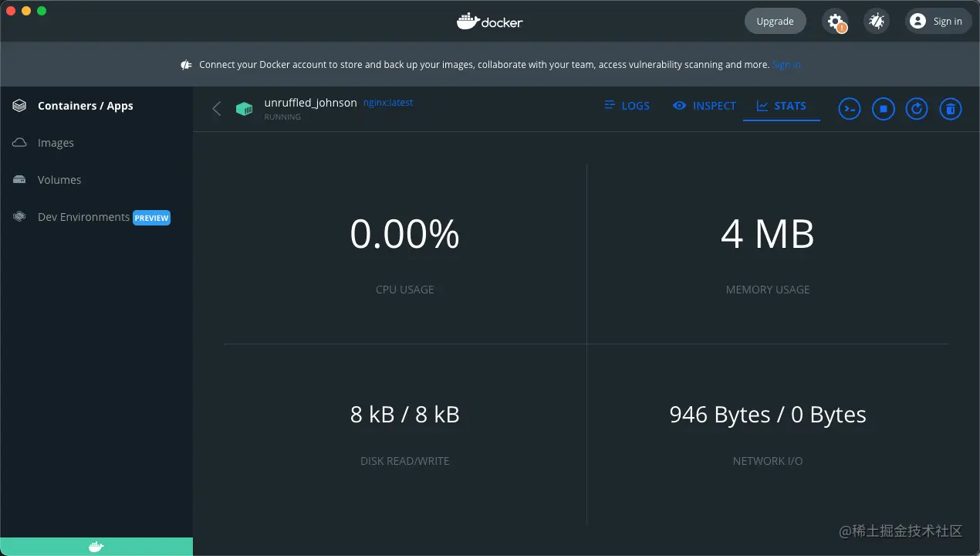The image size is (980, 556).
Task: Click the container name unruffled_johnson
Action: (x=310, y=103)
